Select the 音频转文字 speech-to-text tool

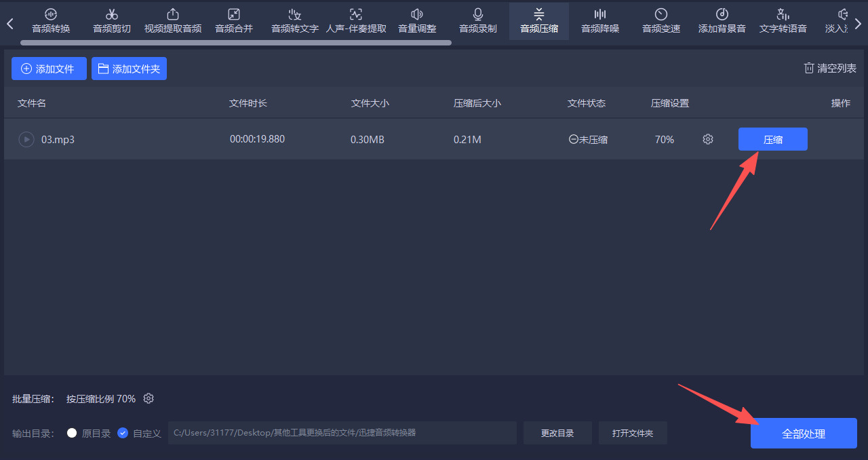(x=294, y=20)
